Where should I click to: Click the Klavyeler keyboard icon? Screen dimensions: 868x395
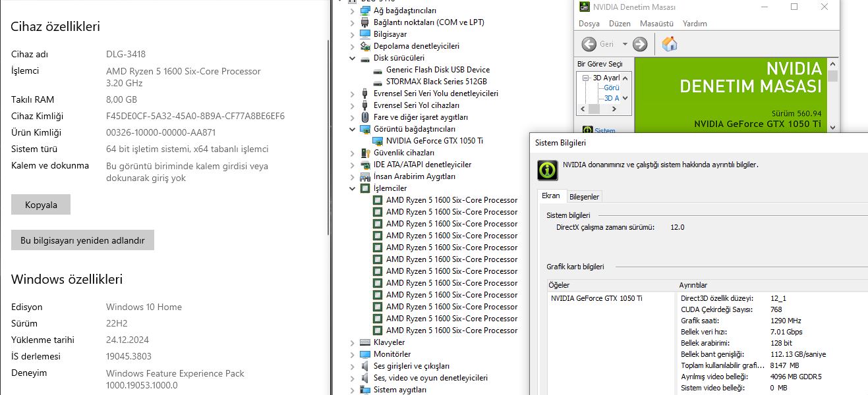365,342
